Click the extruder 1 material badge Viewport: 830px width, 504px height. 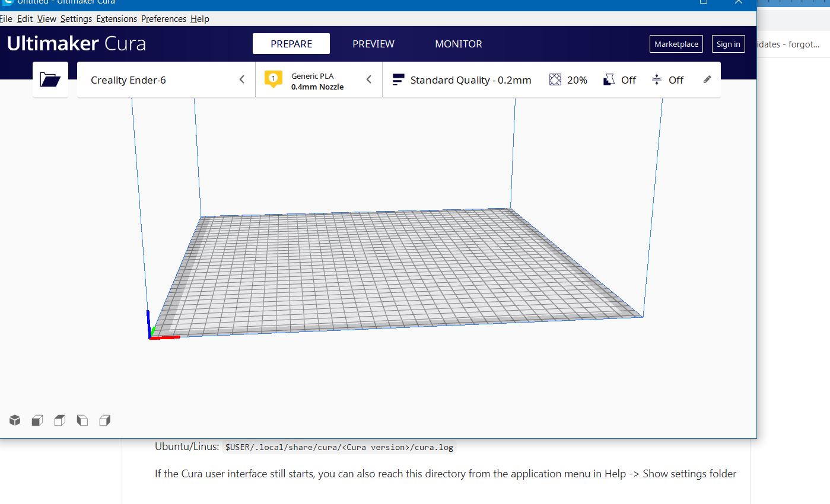pyautogui.click(x=273, y=79)
